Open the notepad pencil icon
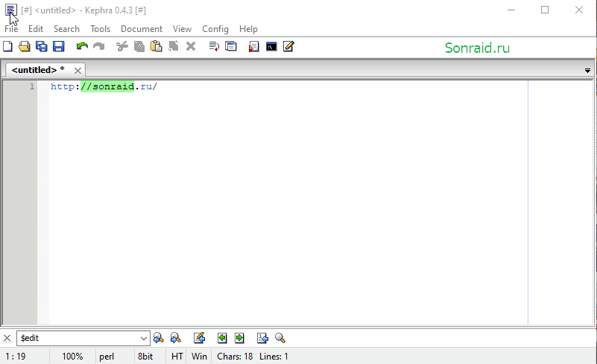 pyautogui.click(x=288, y=46)
